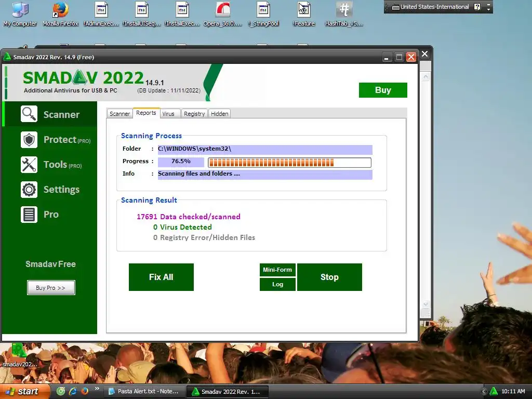Click the language bar help icon
The image size is (532, 399).
pyautogui.click(x=477, y=7)
